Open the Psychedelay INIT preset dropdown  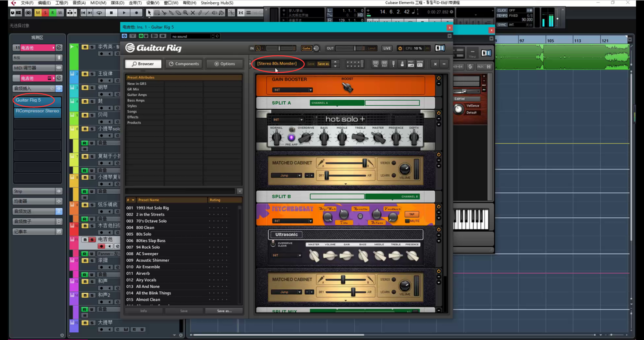pyautogui.click(x=292, y=221)
